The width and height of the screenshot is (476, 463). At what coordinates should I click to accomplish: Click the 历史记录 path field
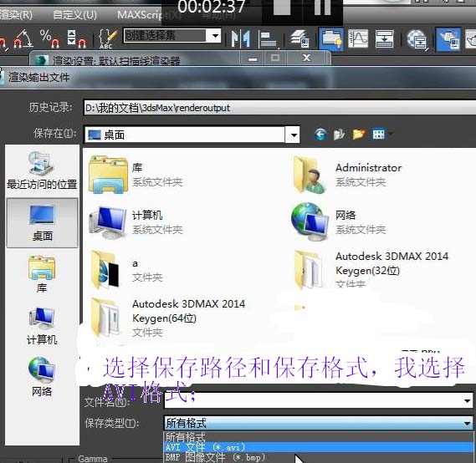click(x=279, y=108)
